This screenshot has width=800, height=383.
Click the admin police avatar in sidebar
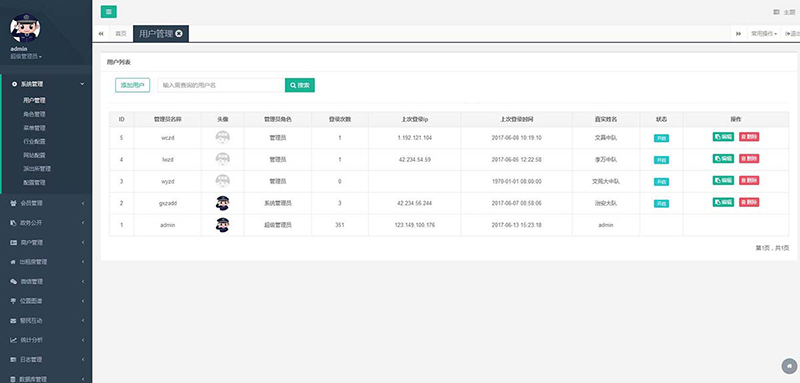(x=25, y=28)
